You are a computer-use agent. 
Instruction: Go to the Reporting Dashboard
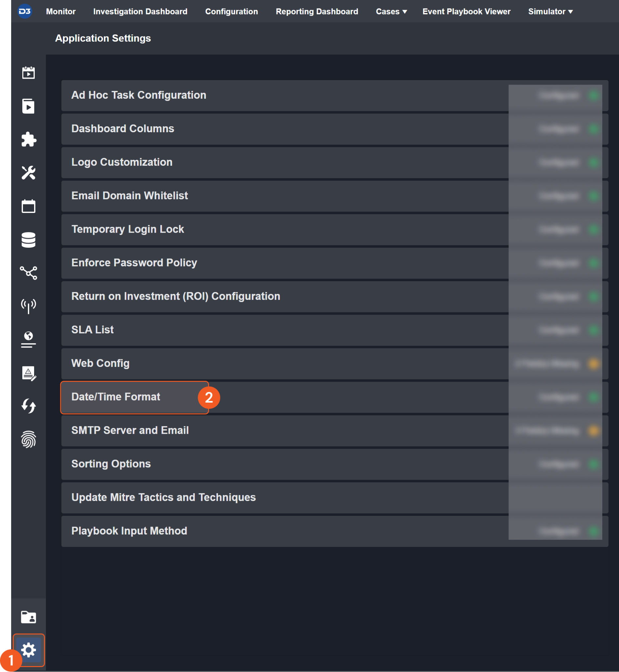pos(316,12)
